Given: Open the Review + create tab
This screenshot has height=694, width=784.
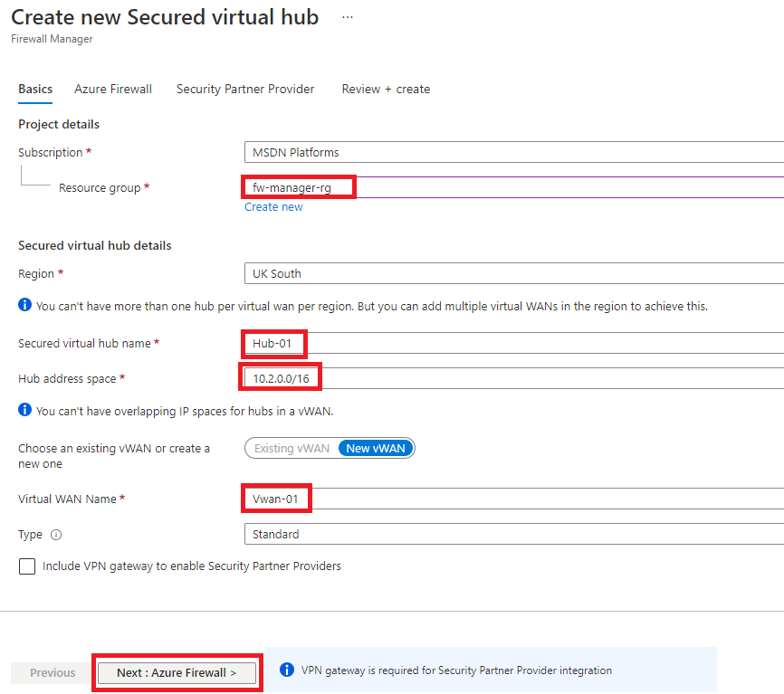Looking at the screenshot, I should 386,89.
